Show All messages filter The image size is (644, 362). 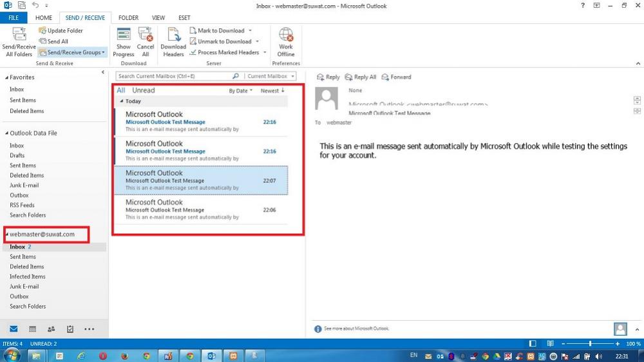tap(121, 90)
